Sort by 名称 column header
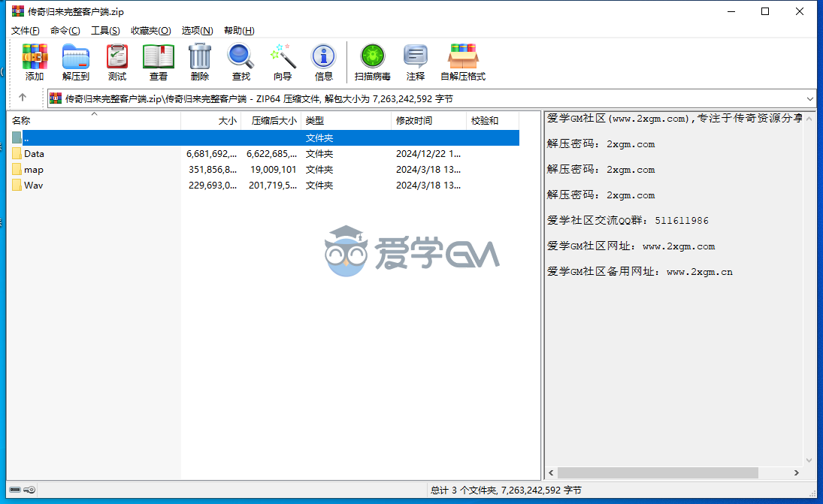 (95, 121)
